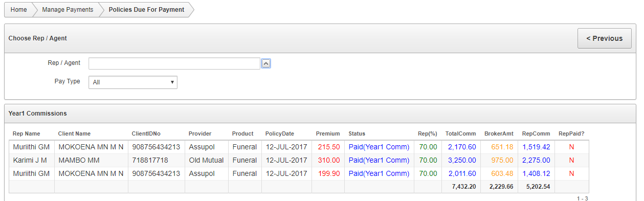
Task: Open the Manage Payments breadcrumb
Action: click(x=68, y=10)
